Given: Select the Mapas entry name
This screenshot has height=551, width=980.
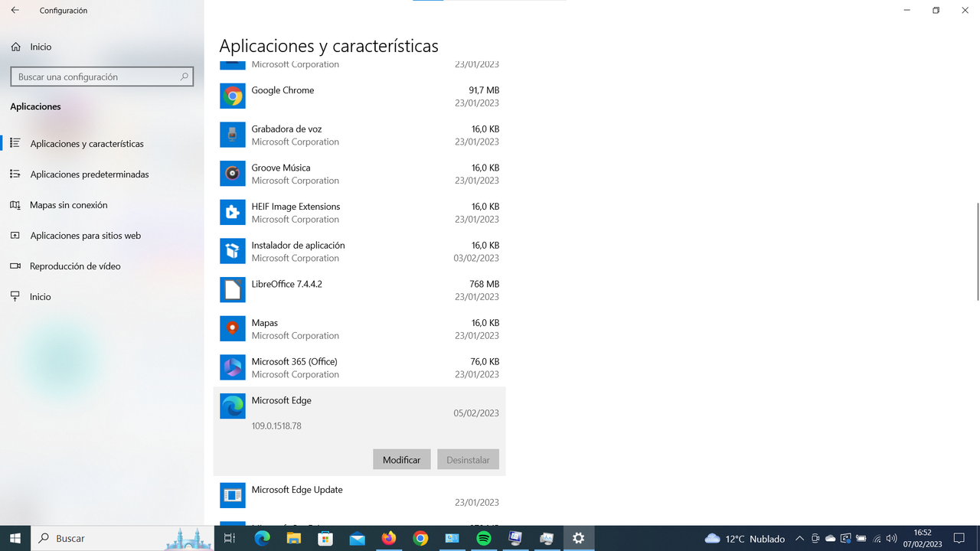Looking at the screenshot, I should pyautogui.click(x=264, y=322).
